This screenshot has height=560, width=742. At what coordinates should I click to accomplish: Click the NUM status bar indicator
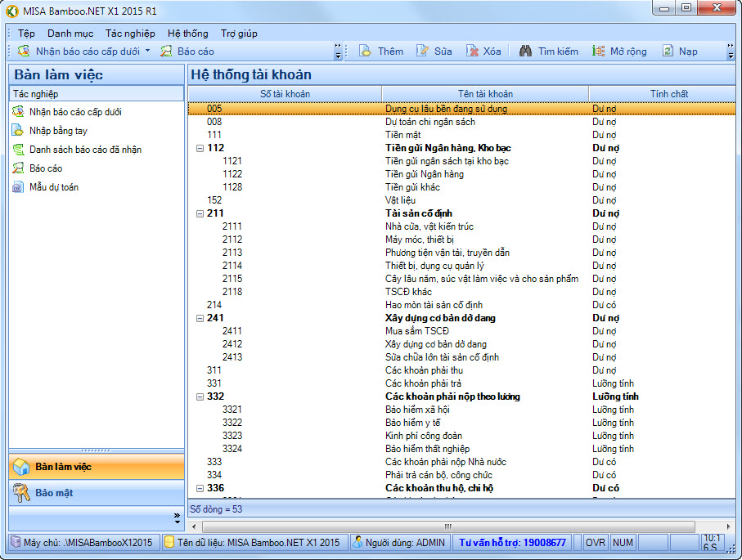623,543
